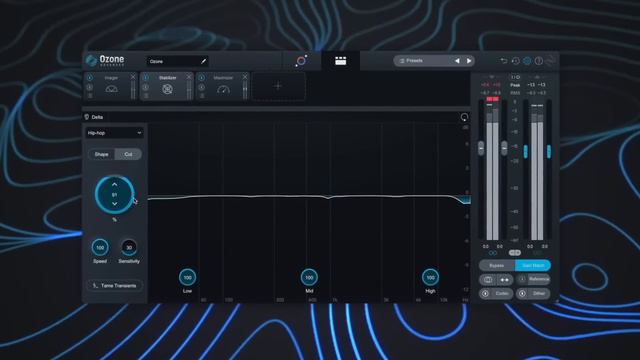Add a new module with plus slot

click(278, 86)
